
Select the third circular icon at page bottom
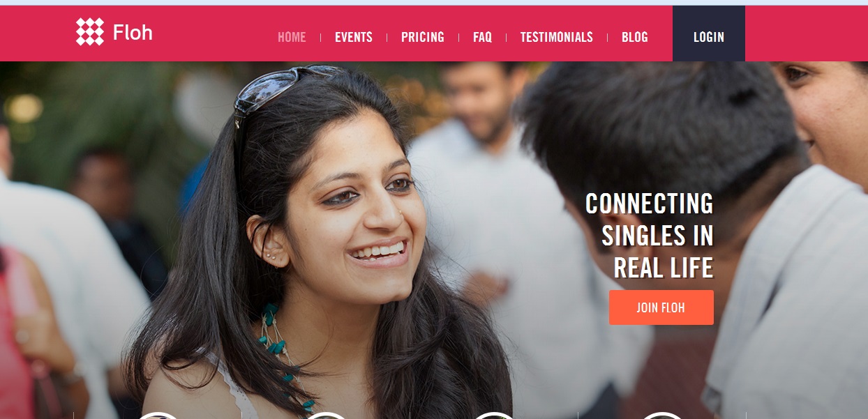click(494, 416)
